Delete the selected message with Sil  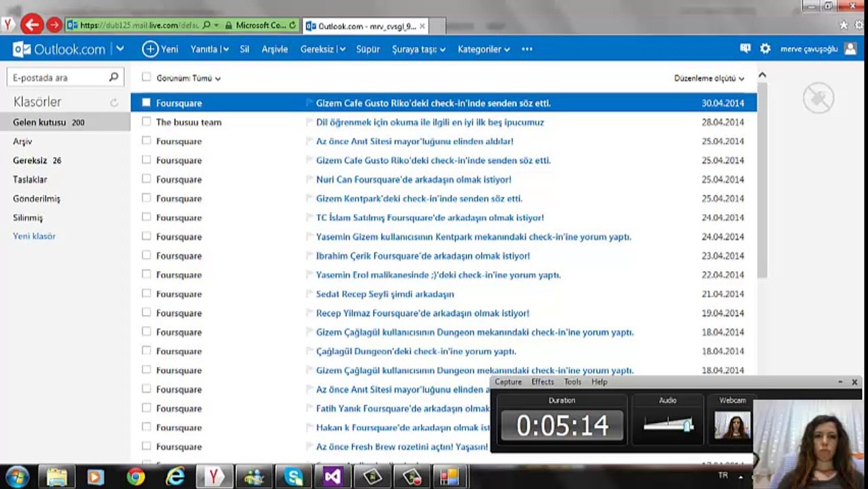(x=245, y=49)
